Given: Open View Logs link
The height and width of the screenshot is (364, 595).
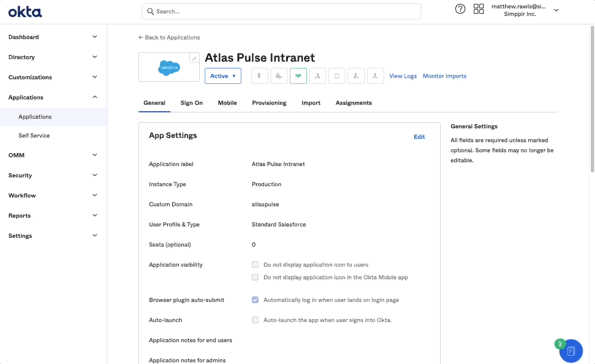Looking at the screenshot, I should [403, 76].
